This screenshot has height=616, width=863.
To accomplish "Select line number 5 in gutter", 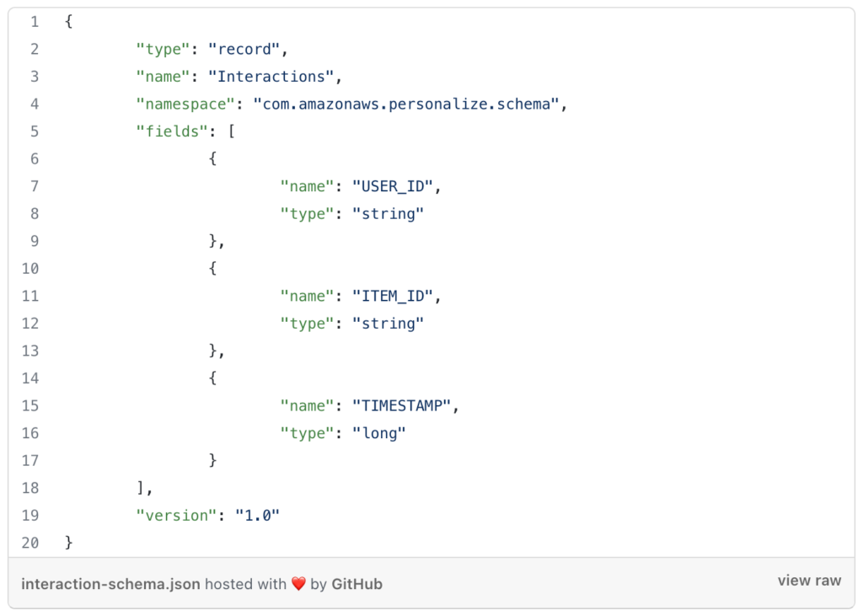I will (x=35, y=131).
